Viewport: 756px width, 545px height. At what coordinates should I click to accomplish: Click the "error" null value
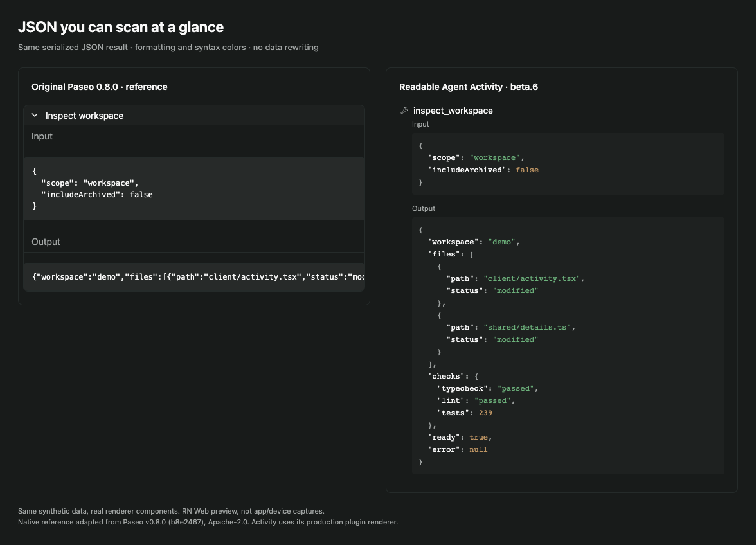coord(478,450)
